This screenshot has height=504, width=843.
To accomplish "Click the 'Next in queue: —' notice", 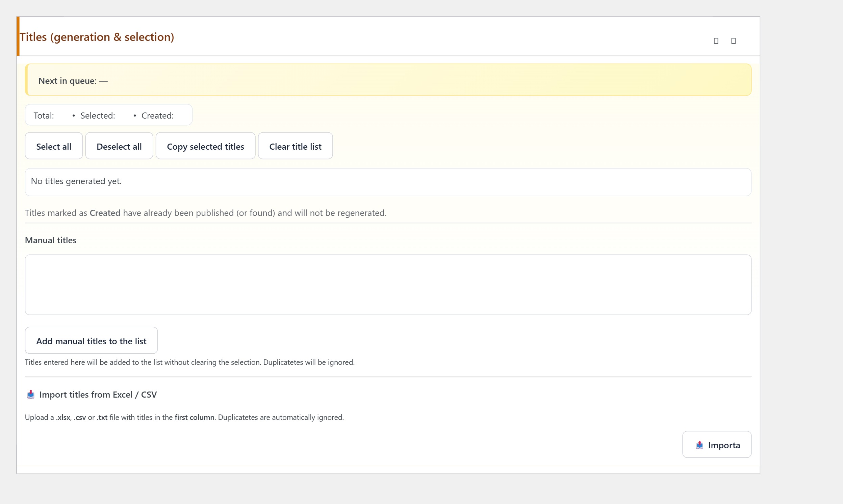I will pos(388,80).
